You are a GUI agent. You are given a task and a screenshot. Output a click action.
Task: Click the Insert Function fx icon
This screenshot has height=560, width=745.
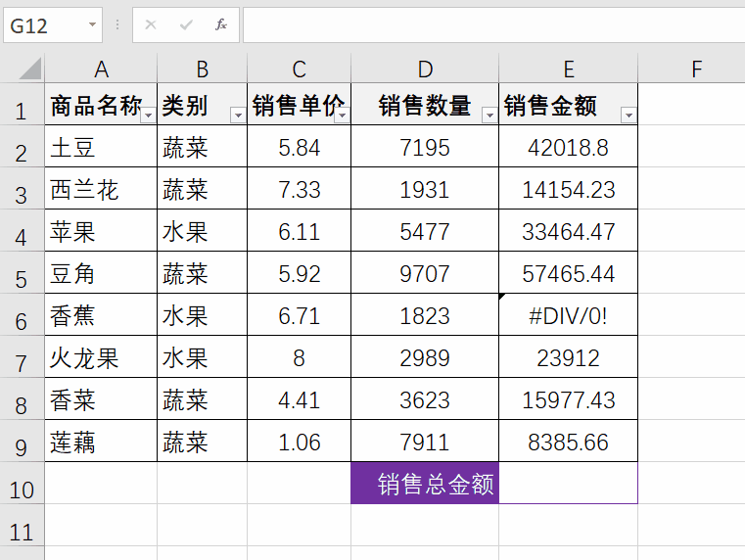(x=221, y=24)
